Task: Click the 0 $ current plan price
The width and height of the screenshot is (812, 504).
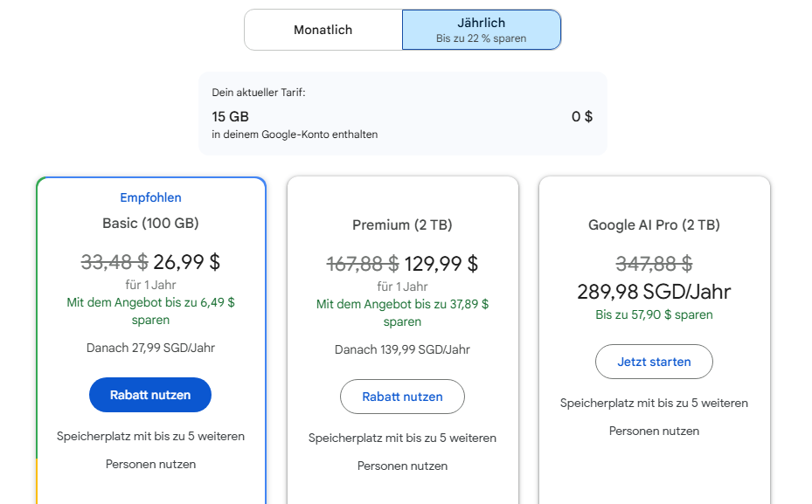Action: 582,116
